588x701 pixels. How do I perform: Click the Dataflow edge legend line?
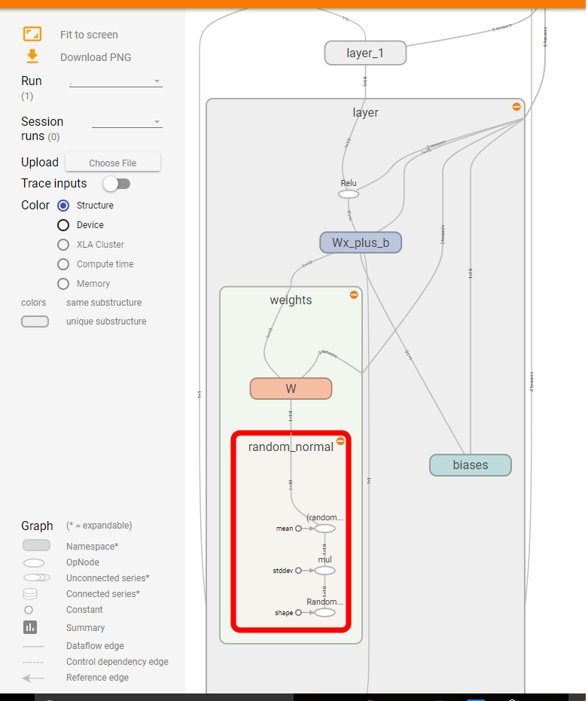(33, 647)
